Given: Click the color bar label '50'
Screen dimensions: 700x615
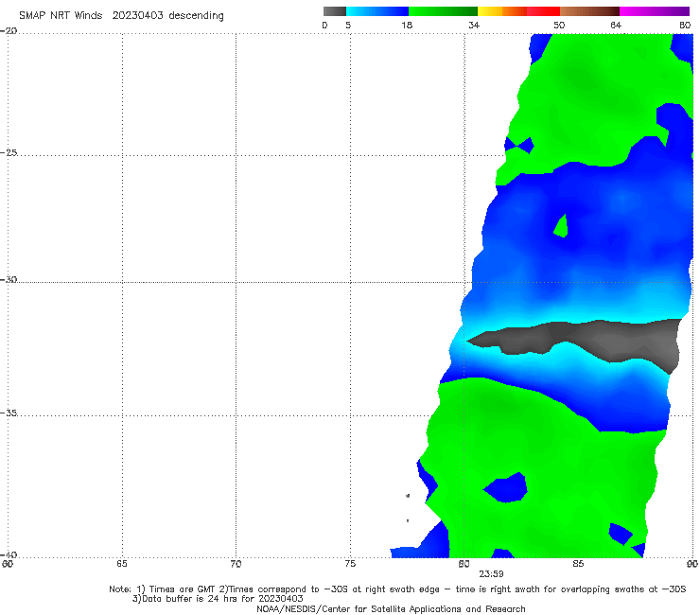Looking at the screenshot, I should [x=559, y=26].
